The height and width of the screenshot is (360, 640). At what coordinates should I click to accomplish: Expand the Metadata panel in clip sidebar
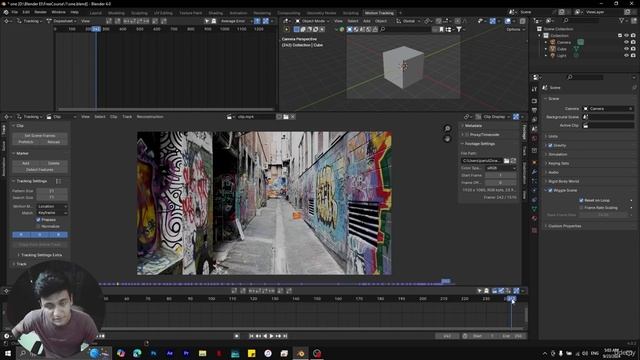point(473,126)
